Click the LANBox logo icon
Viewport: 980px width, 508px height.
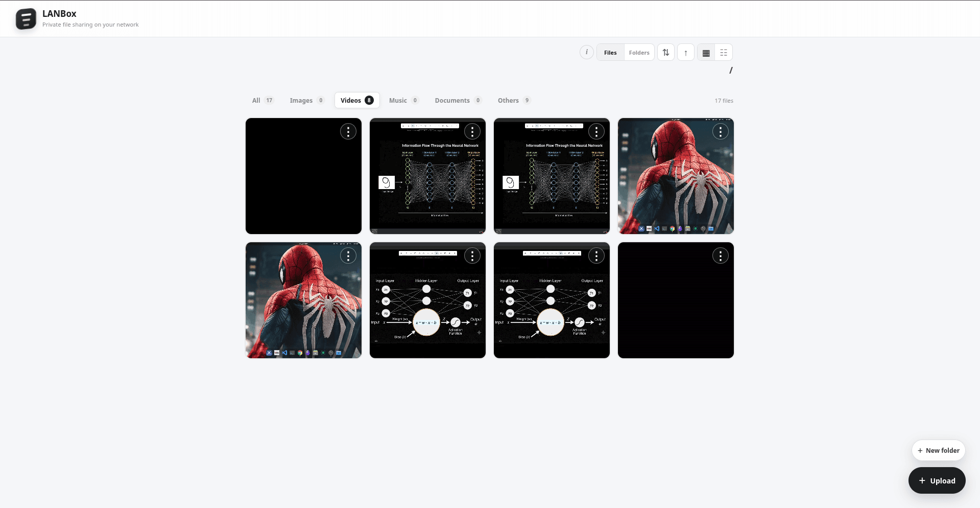(x=26, y=19)
